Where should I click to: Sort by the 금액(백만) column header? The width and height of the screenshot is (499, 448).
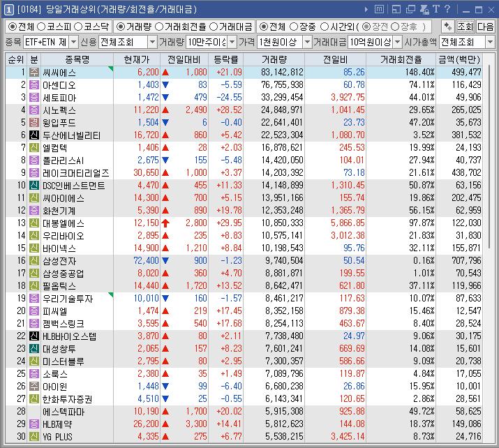[459, 59]
